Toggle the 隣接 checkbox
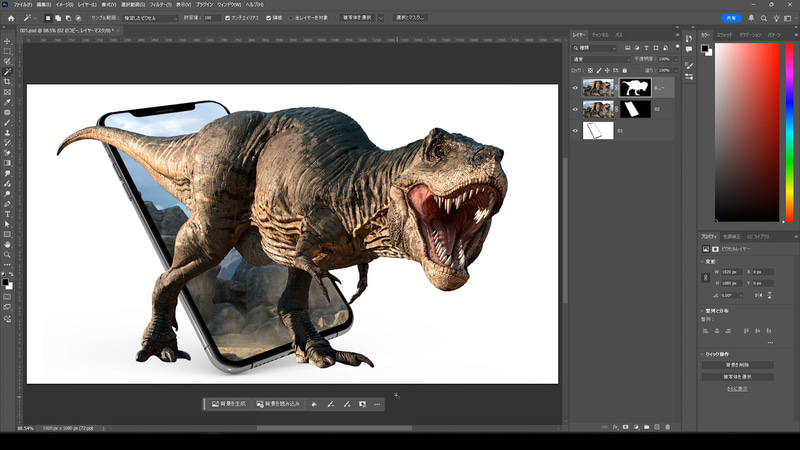The width and height of the screenshot is (800, 450). coord(266,18)
